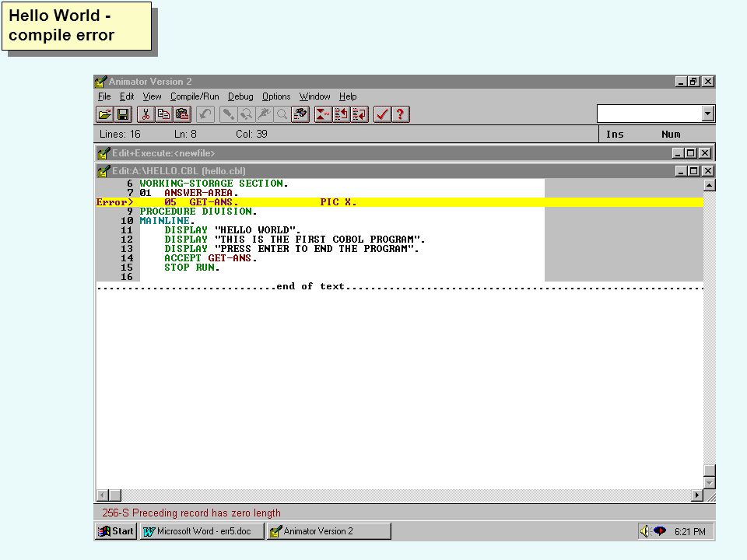Click the editor vertical scrollbar up arrow

pyautogui.click(x=710, y=185)
